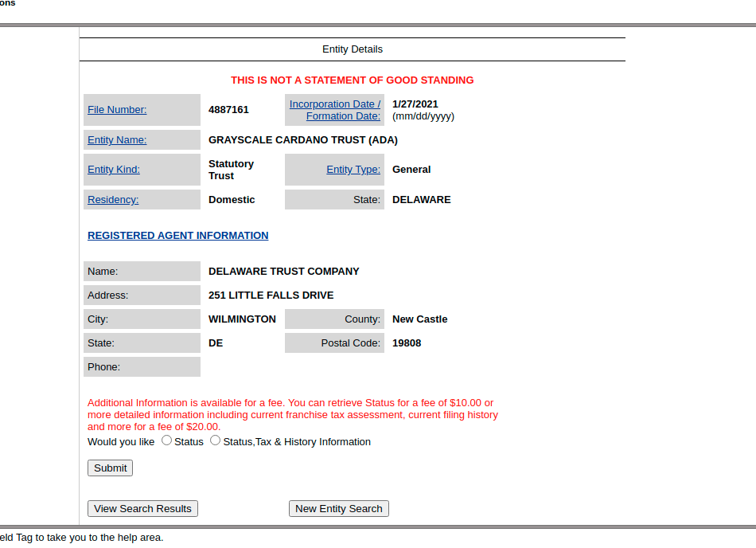Click formation date 1/27/2021
The width and height of the screenshot is (756, 548).
(415, 104)
